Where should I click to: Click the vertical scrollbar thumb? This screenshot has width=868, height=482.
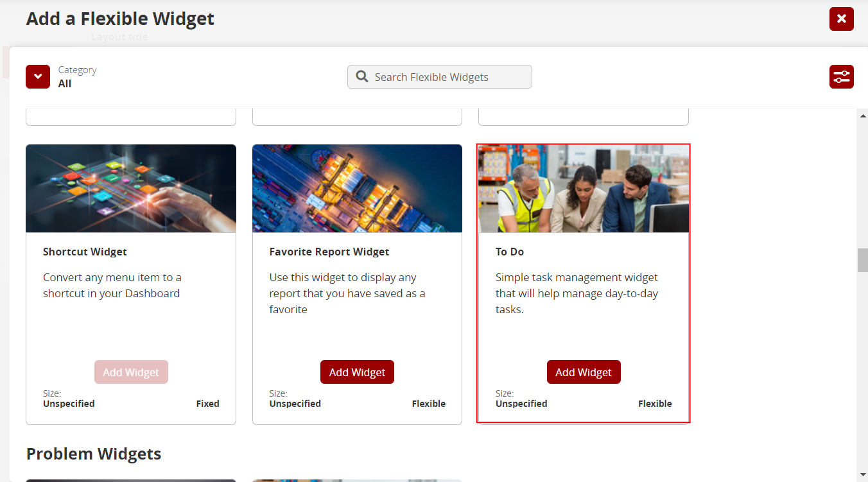click(x=862, y=260)
